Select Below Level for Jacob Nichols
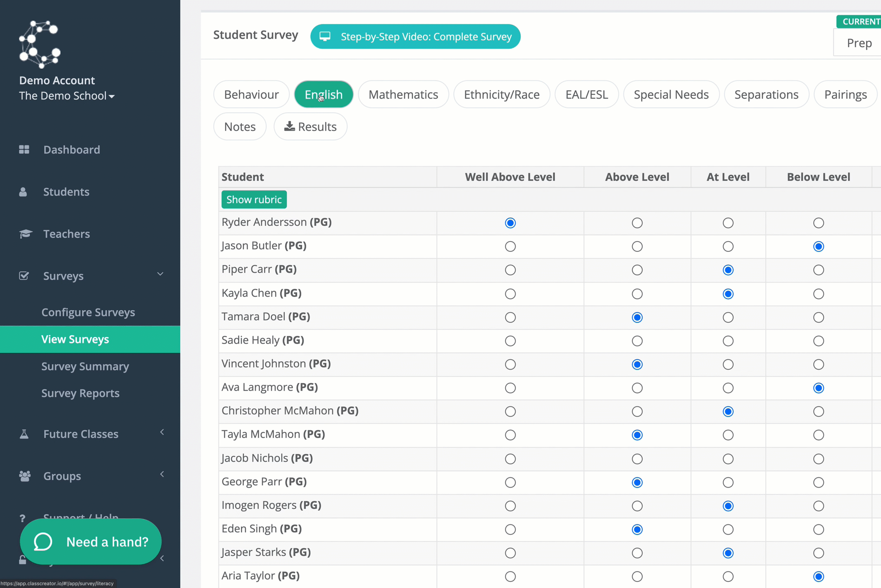The width and height of the screenshot is (881, 588). 819,459
